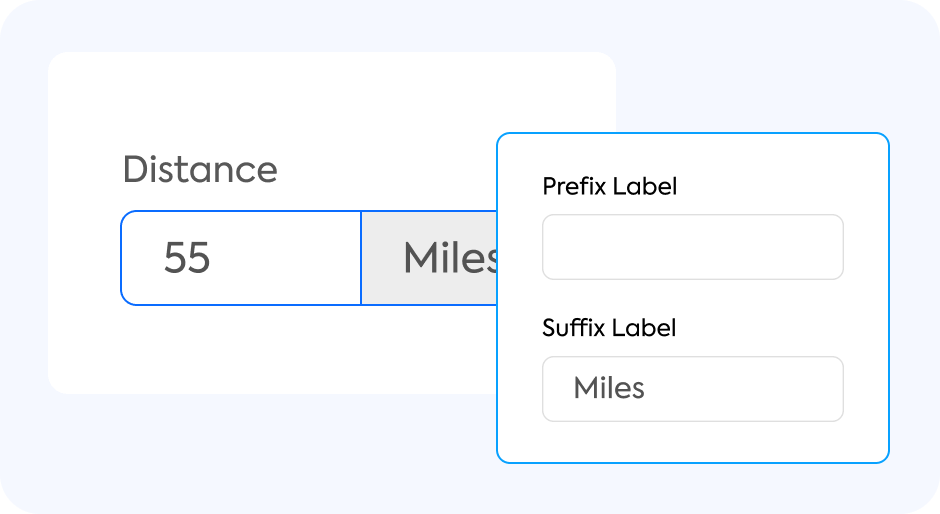Click the Miles text in Suffix field
The image size is (940, 514).
[609, 388]
